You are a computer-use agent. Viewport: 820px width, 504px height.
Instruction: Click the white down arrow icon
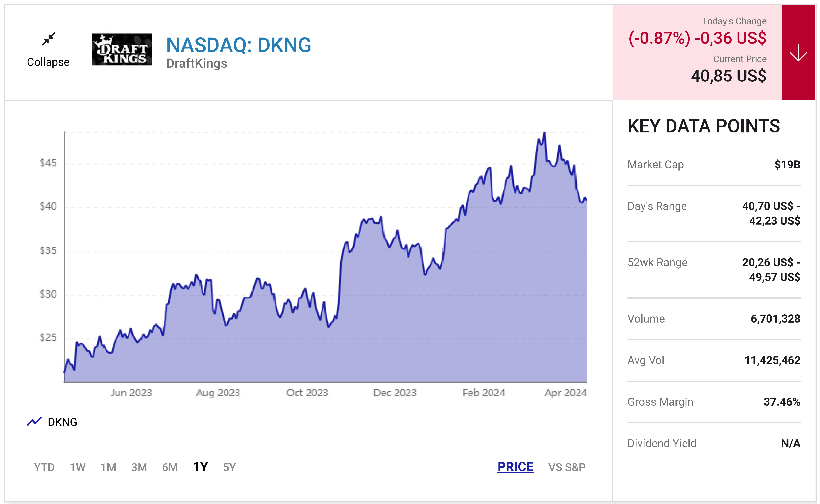click(x=798, y=53)
